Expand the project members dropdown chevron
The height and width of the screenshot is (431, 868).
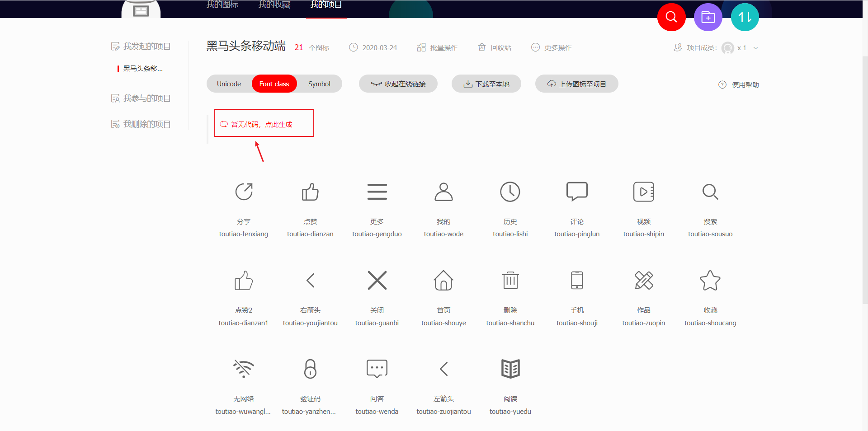(755, 48)
